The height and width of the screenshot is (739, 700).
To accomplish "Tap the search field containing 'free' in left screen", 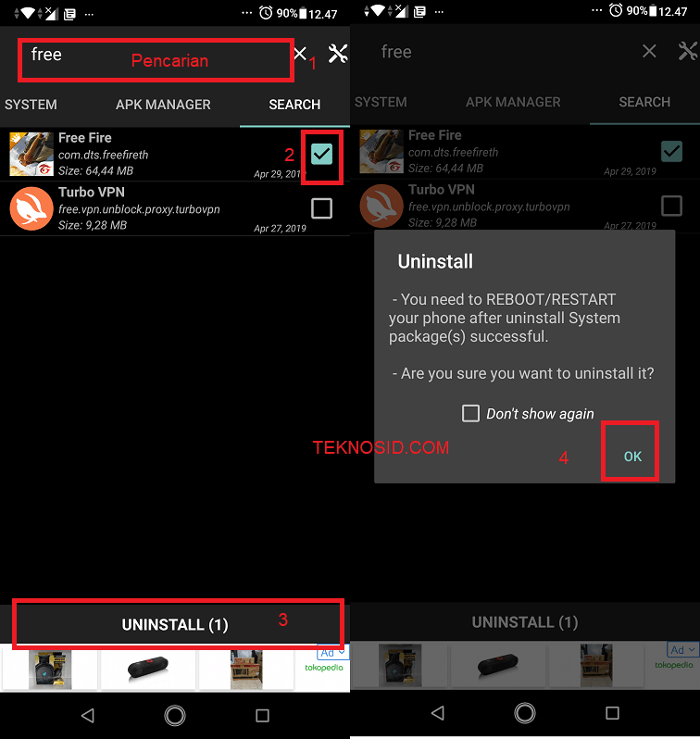I will click(x=156, y=60).
